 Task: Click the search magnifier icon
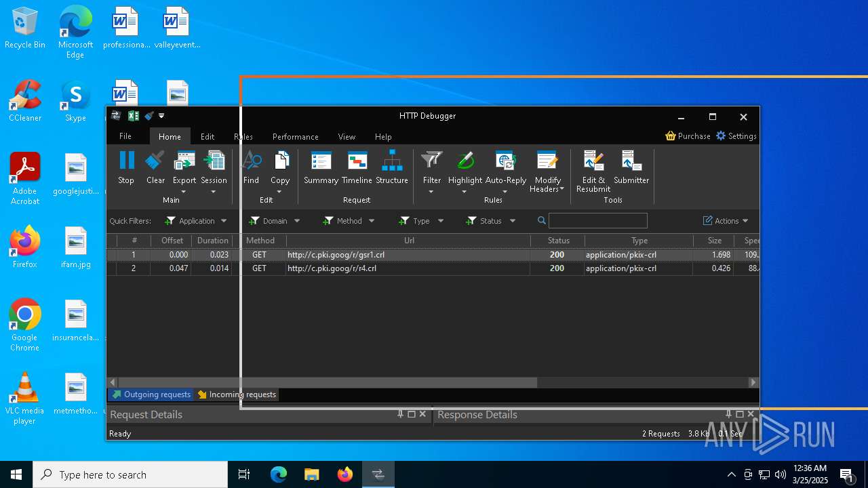click(x=542, y=221)
